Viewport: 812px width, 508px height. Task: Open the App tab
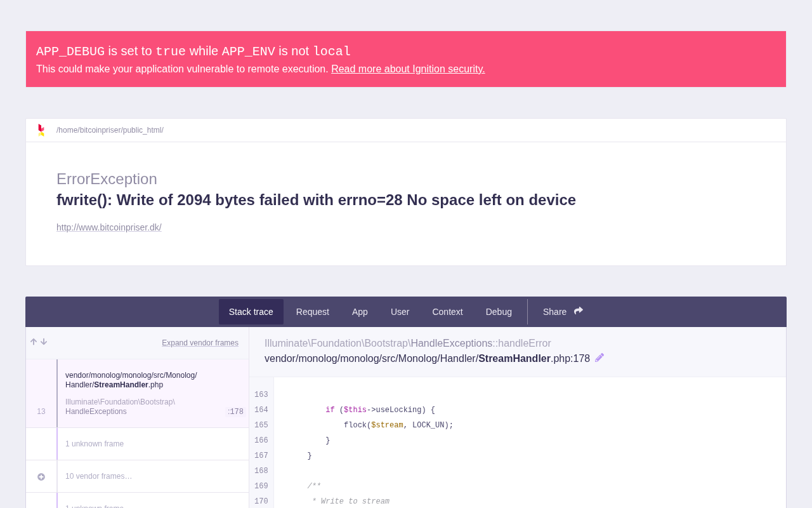click(x=360, y=312)
